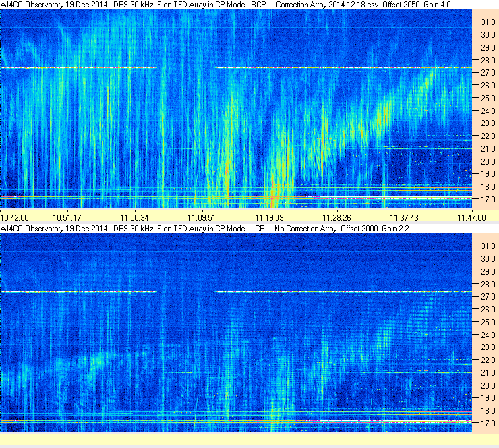Screen dimensions: 499x448
Task: Click the 30.0 frequency label on LCP chart
Action: pyautogui.click(x=488, y=259)
